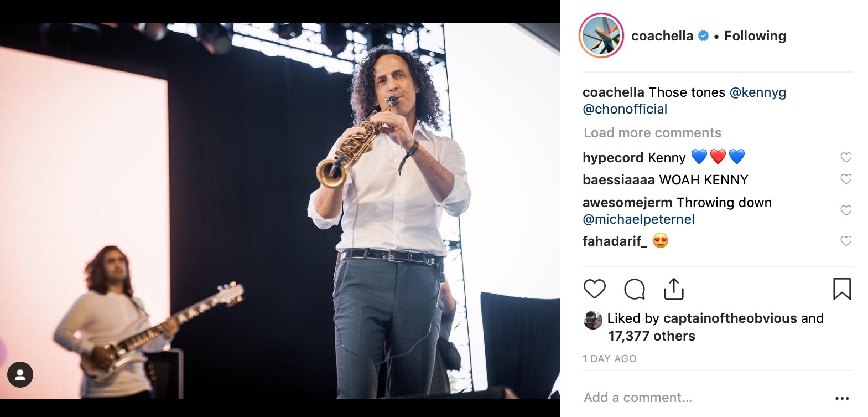This screenshot has height=417, width=868.
Task: Like awesomejerm's comment
Action: 846,210
